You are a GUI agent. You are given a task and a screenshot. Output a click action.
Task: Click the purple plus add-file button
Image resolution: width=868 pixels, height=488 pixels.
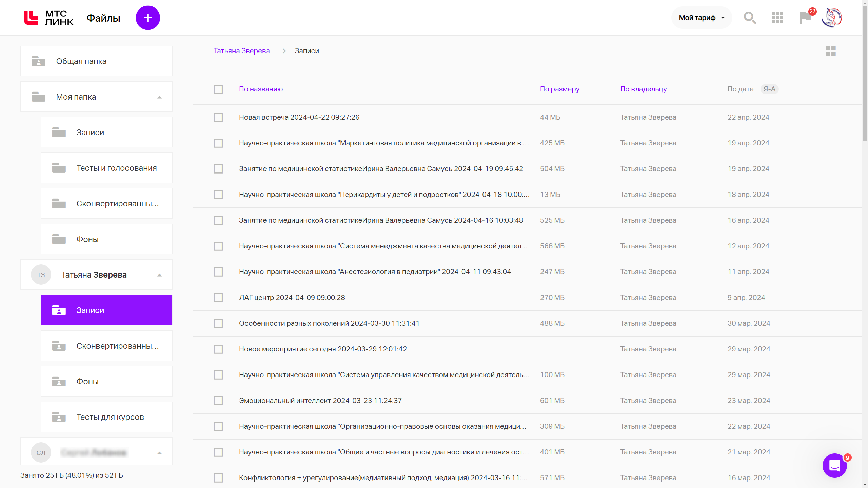(148, 18)
